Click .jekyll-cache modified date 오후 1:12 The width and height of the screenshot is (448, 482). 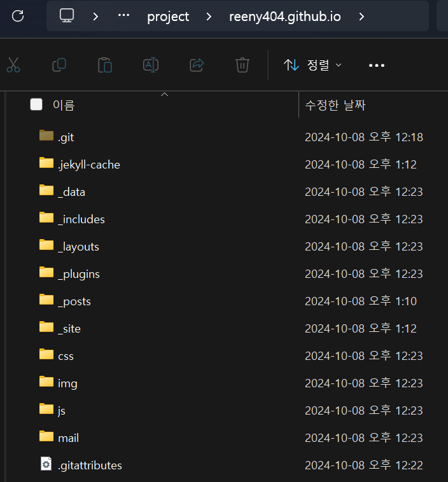[361, 165]
